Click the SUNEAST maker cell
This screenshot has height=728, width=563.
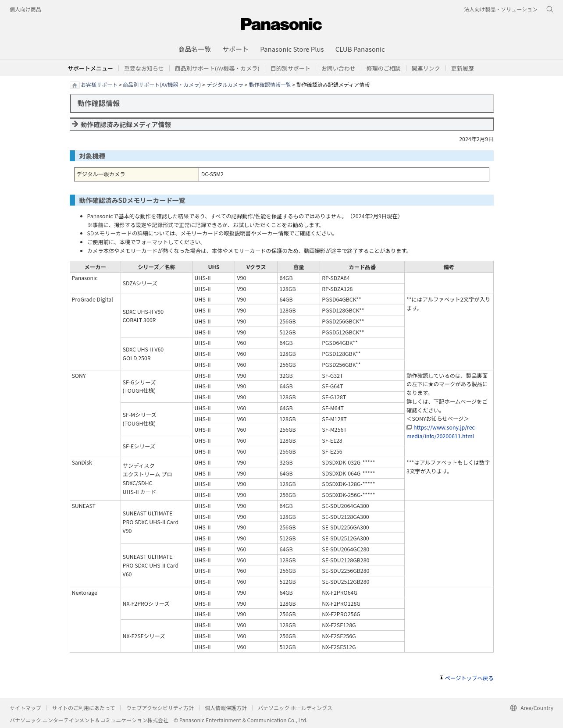click(x=95, y=544)
